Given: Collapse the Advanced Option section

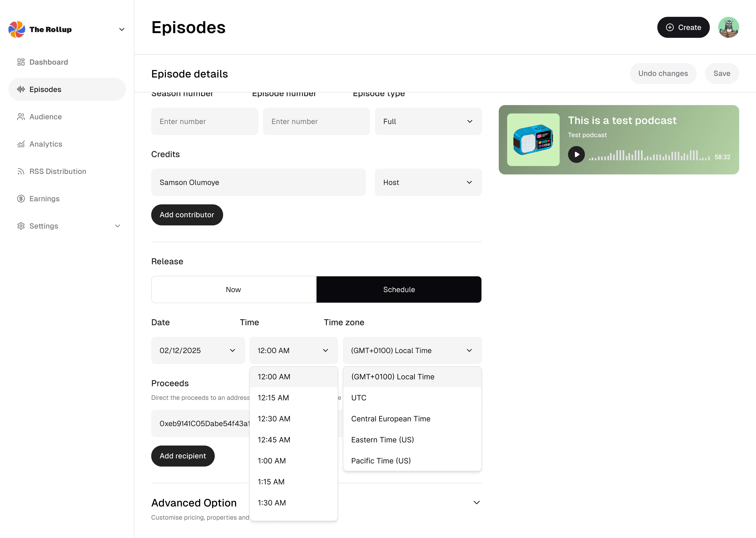Looking at the screenshot, I should click(x=477, y=503).
